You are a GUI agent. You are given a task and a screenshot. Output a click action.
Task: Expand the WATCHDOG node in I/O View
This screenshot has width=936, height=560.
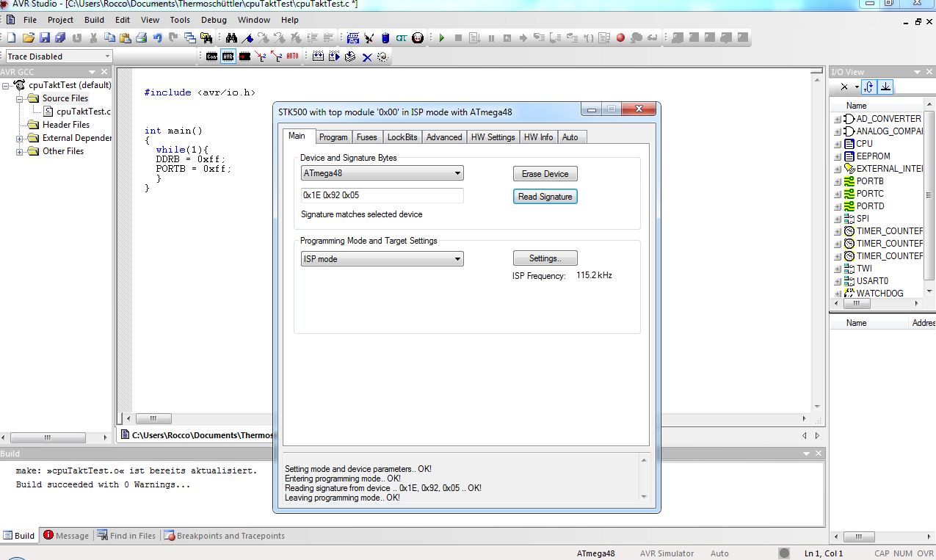tap(838, 294)
